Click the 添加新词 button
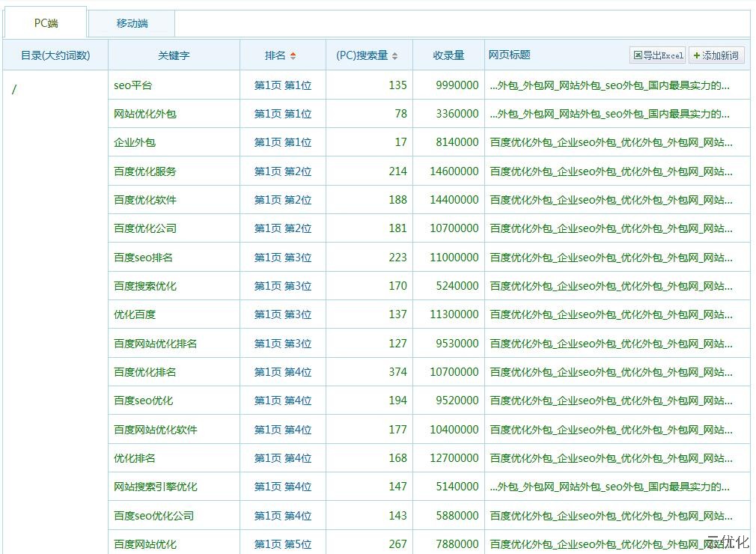756x554 pixels. [x=716, y=55]
